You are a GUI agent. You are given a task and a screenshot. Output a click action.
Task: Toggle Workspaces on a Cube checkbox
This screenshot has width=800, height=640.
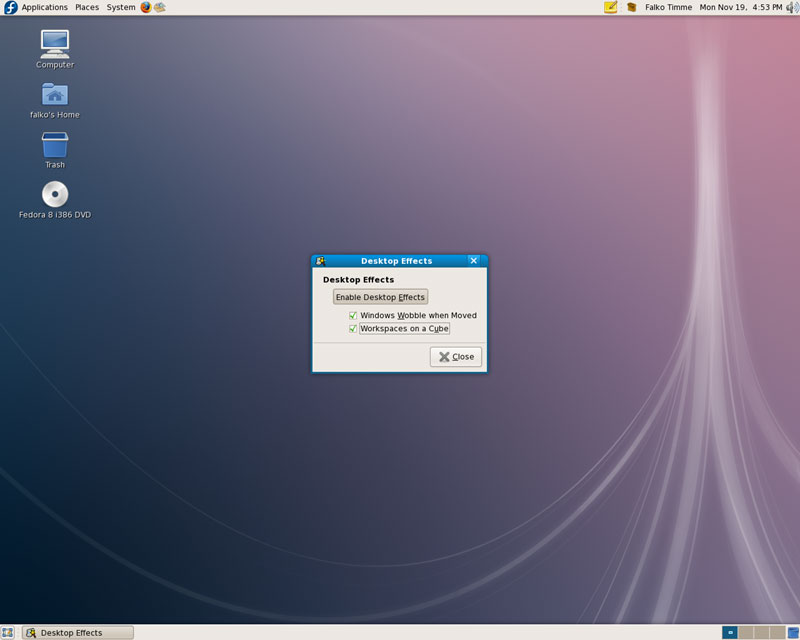click(x=353, y=329)
